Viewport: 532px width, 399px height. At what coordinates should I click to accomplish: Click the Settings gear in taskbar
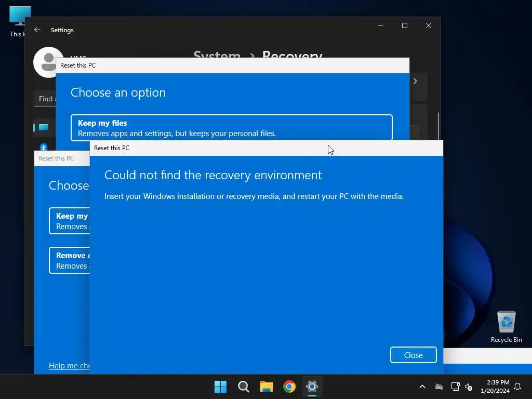[312, 387]
